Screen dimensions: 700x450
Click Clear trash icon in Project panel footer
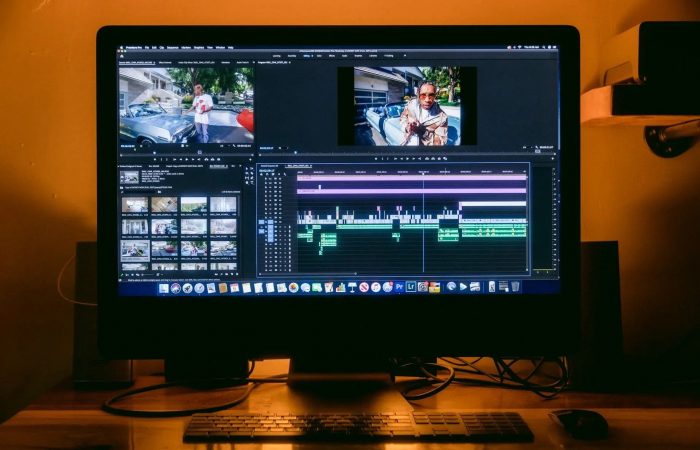pos(237,274)
